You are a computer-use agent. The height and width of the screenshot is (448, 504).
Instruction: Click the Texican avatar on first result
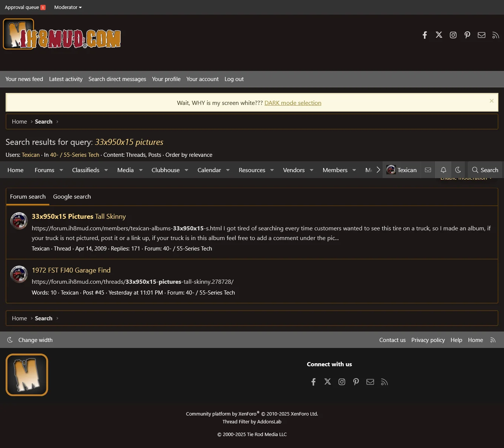(19, 221)
